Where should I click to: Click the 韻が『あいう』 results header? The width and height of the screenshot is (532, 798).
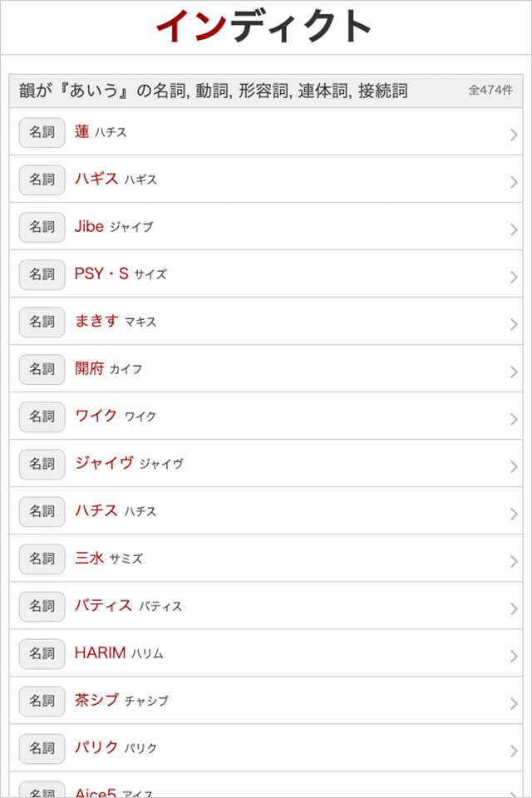click(x=214, y=91)
